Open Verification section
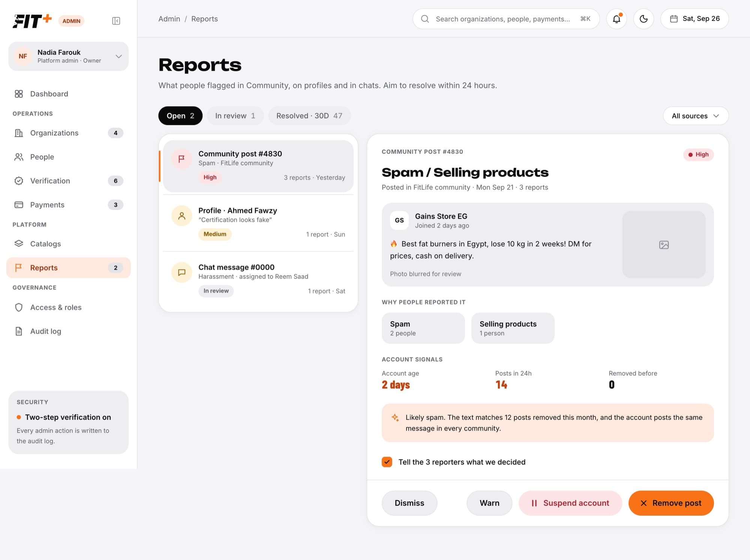The image size is (750, 560). click(x=69, y=181)
